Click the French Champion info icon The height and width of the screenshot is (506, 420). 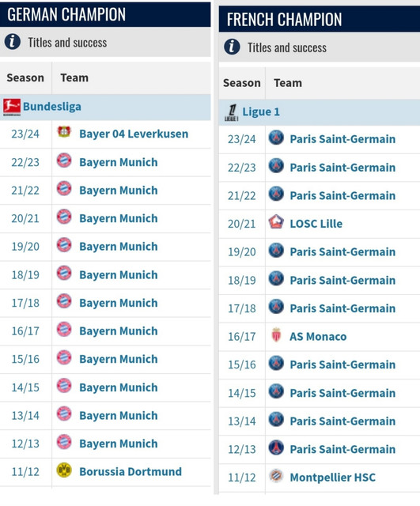tap(232, 47)
